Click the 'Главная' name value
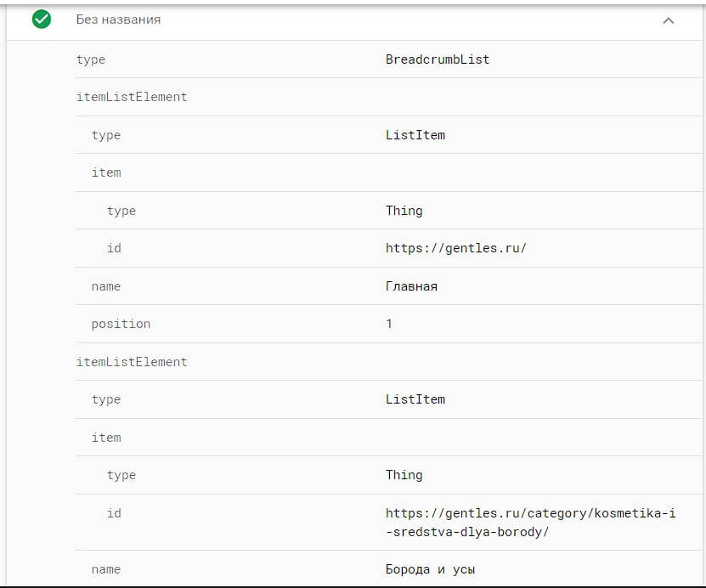This screenshot has height=588, width=706. pyautogui.click(x=411, y=286)
